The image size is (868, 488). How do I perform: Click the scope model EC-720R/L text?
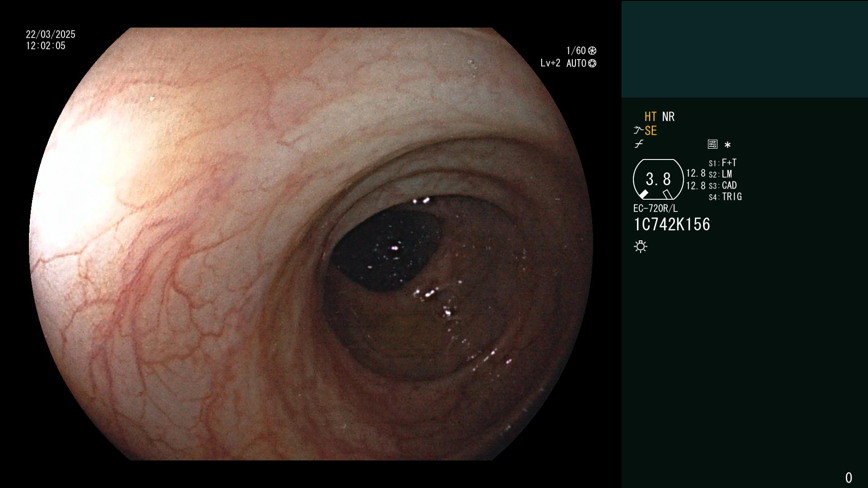pyautogui.click(x=656, y=208)
